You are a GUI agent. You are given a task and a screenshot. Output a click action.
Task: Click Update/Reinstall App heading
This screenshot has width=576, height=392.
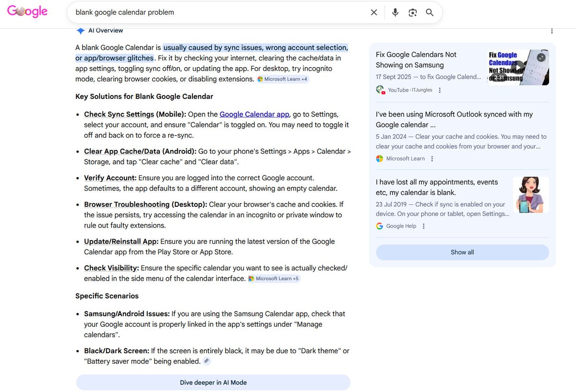[x=121, y=241]
